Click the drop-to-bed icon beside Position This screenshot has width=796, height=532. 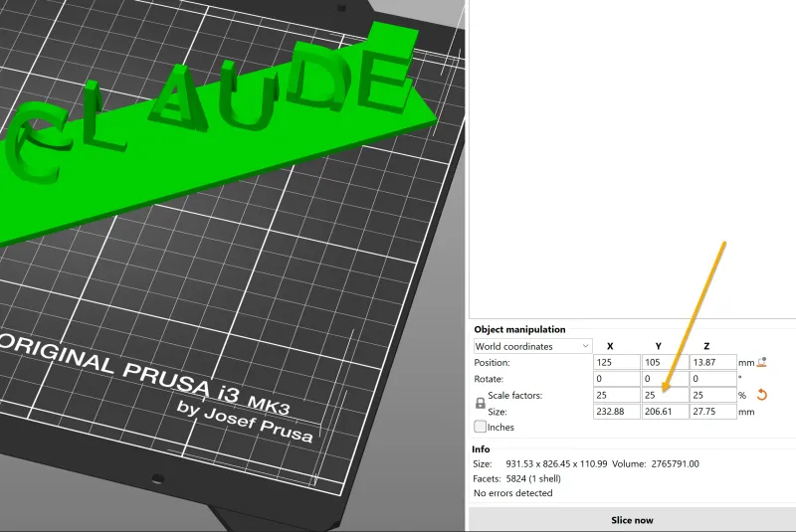pyautogui.click(x=761, y=362)
